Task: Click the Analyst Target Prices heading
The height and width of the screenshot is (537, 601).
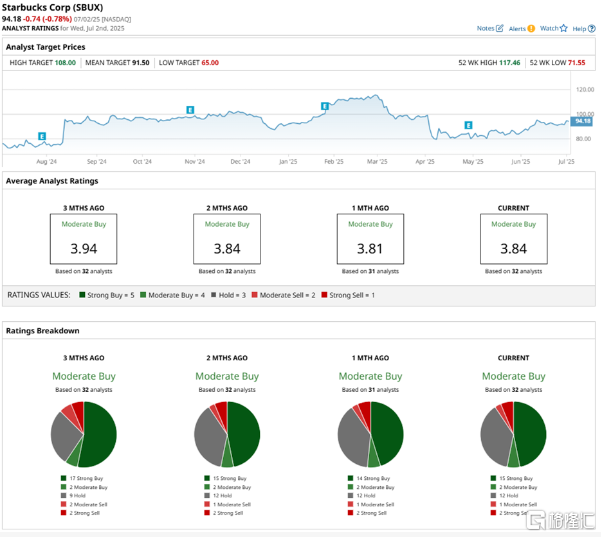Action: click(46, 47)
